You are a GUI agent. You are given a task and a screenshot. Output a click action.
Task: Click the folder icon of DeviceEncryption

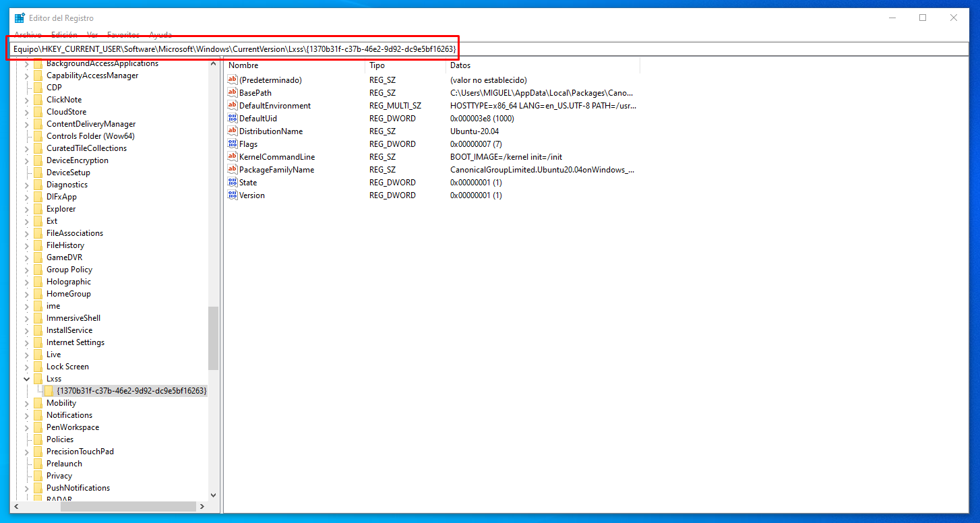38,160
